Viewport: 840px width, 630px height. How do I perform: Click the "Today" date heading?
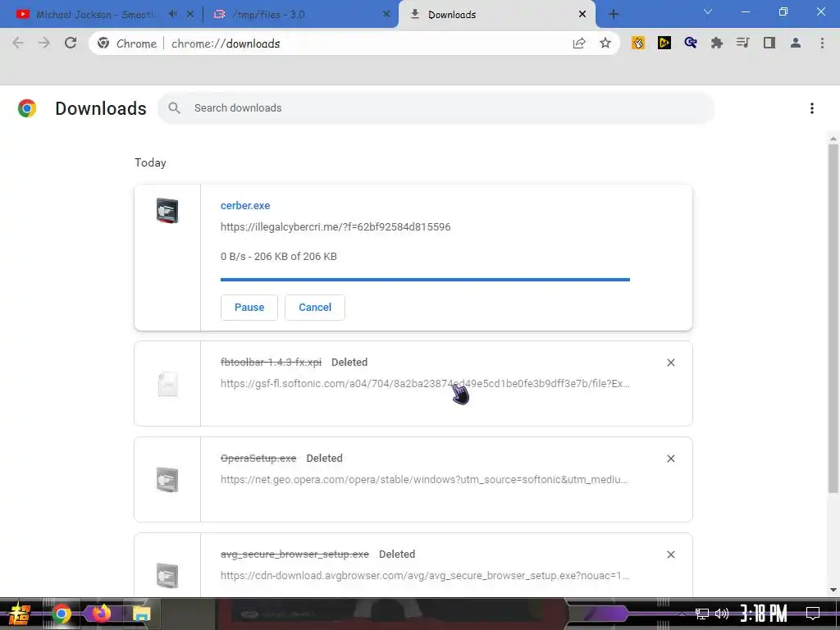pos(151,163)
